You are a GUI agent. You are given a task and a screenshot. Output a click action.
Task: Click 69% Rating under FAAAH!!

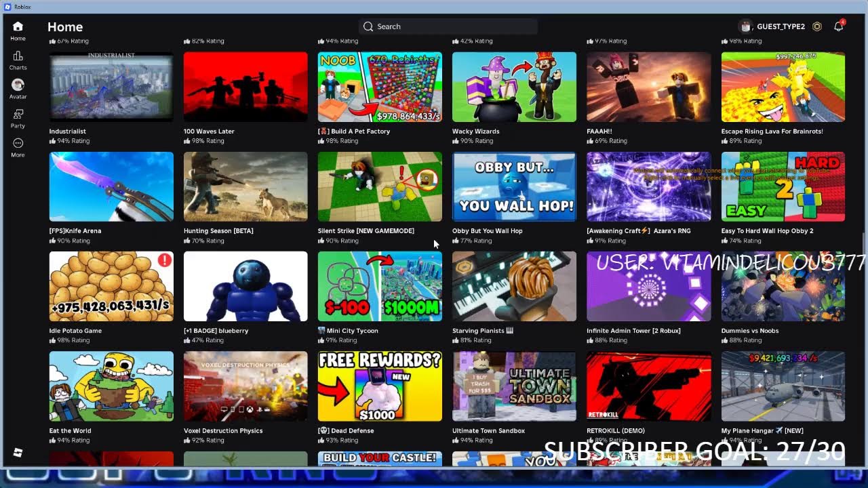tap(607, 141)
